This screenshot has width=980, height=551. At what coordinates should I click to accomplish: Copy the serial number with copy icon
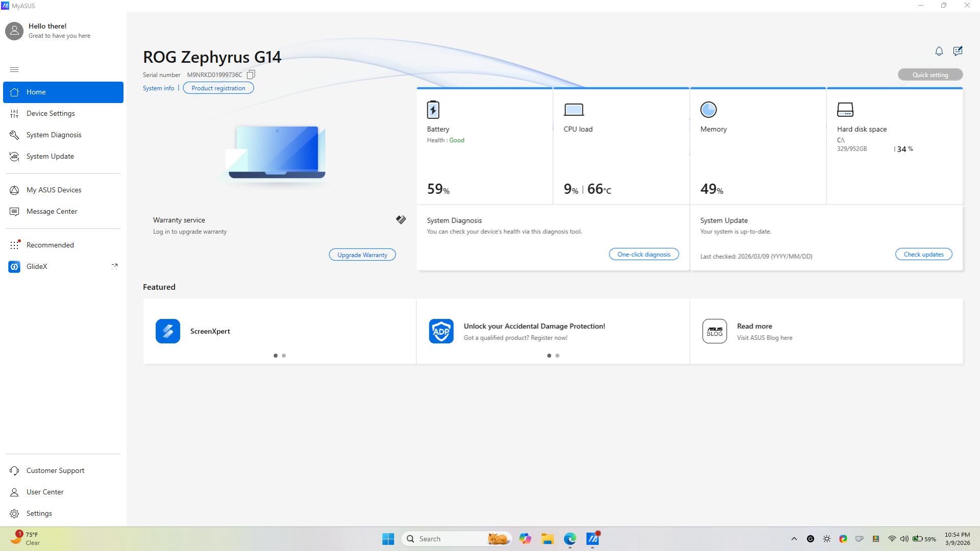point(251,75)
